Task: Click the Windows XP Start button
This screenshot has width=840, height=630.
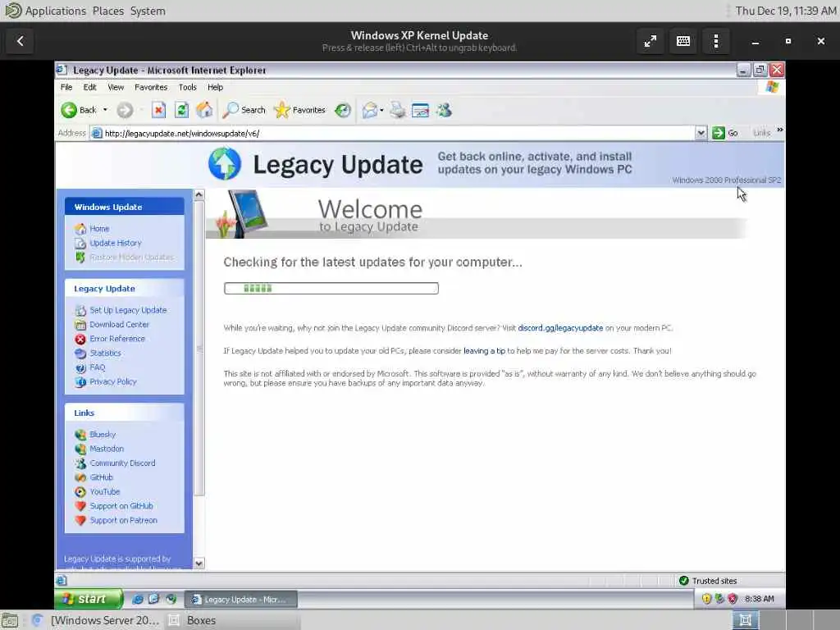Action: (x=89, y=599)
